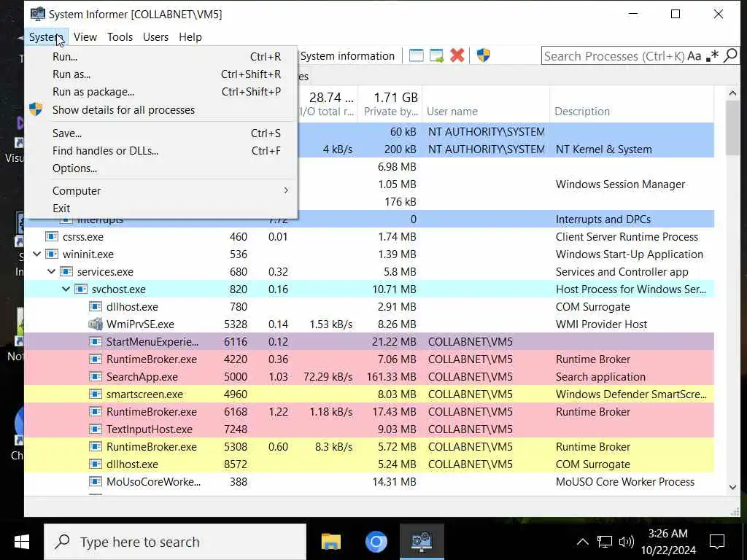Viewport: 747px width, 560px height.
Task: Click the network tray icon
Action: click(x=604, y=542)
